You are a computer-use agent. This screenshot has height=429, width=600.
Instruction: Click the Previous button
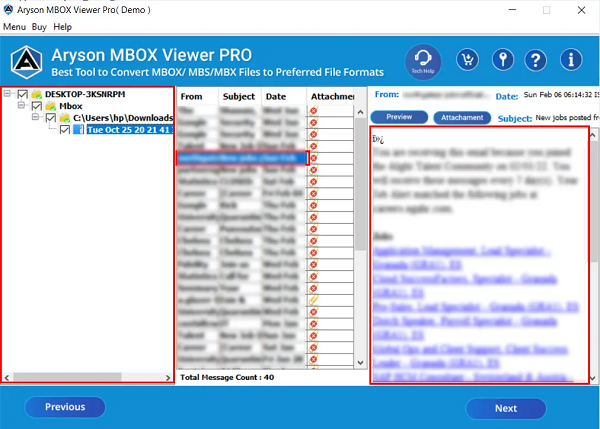tap(65, 407)
